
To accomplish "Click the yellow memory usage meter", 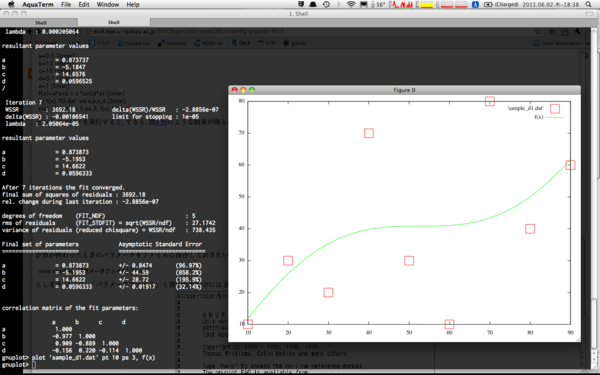I will (426, 4).
